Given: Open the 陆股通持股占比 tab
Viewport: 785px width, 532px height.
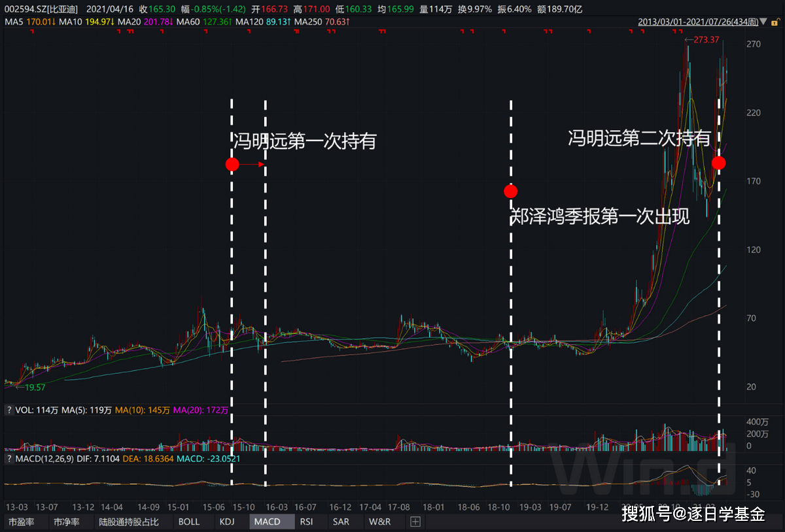Looking at the screenshot, I should (x=129, y=522).
